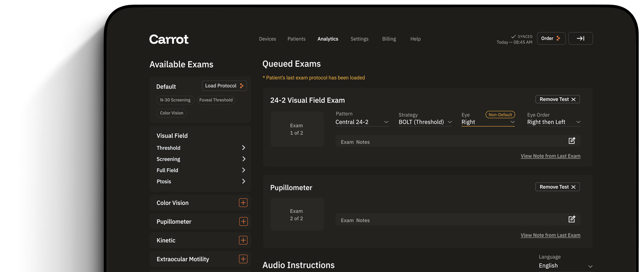The width and height of the screenshot is (644, 272).
Task: Click the plus icon beside Kinetic
Action: 243,240
